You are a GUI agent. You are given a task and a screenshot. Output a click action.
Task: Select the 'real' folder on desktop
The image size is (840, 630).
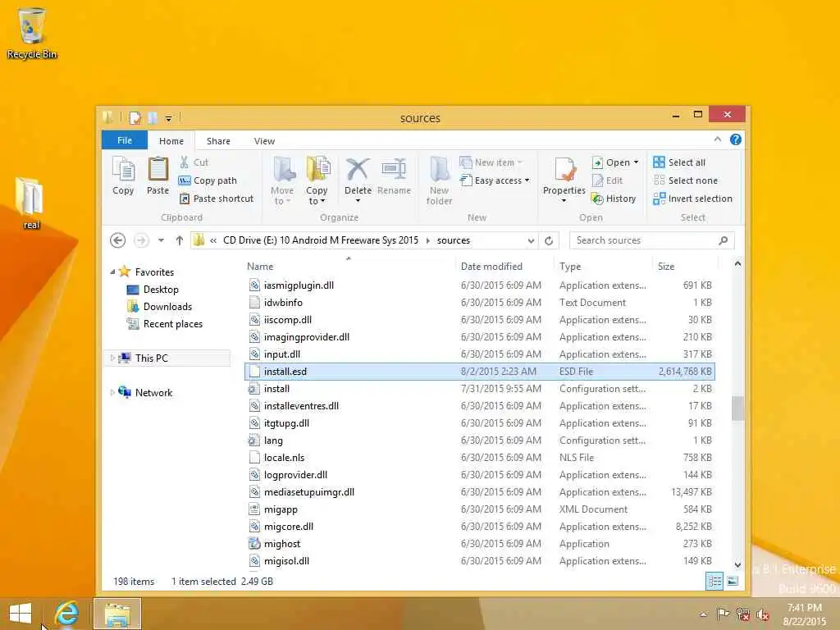(31, 203)
